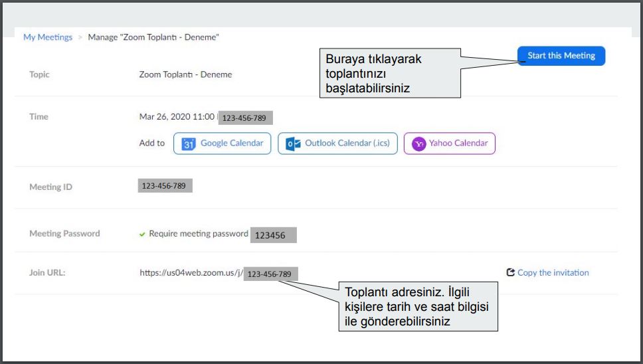Click the green password required checkmark

coord(142,234)
